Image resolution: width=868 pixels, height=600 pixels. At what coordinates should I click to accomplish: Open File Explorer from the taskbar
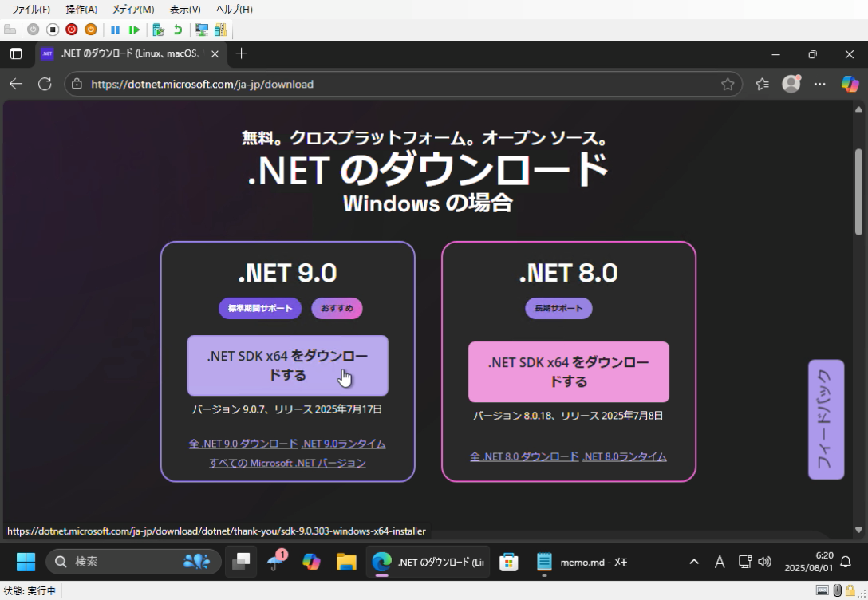point(346,562)
